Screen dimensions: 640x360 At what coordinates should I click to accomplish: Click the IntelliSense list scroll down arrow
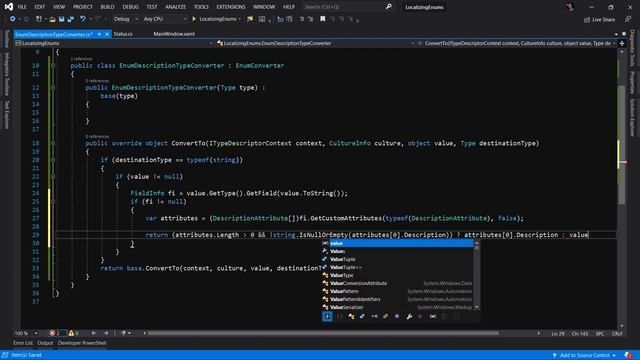476,307
